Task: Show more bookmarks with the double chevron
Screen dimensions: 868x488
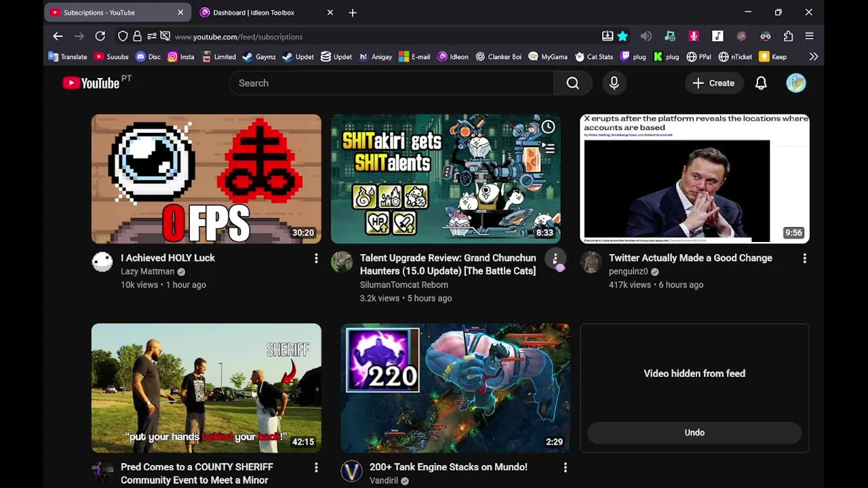Action: (813, 57)
